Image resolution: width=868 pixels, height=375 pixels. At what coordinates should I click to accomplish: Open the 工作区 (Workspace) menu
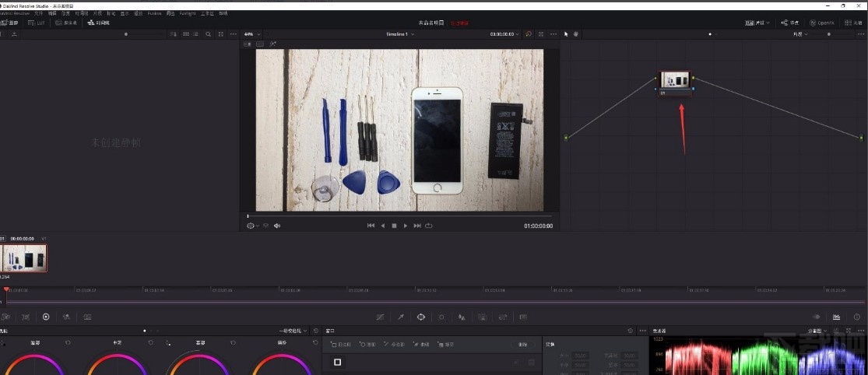click(x=207, y=12)
